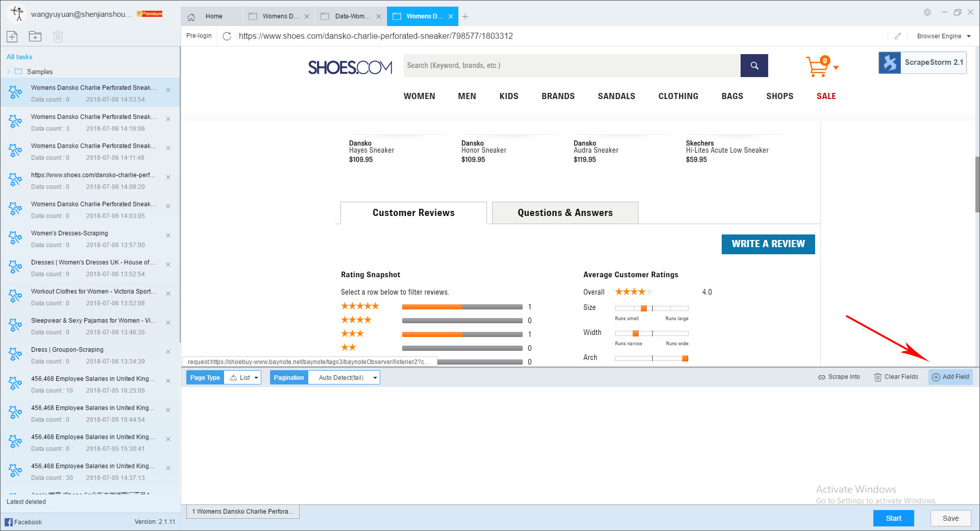Click the bottom task tab Womens Dansko Charlie Perfora...
This screenshot has width=980, height=531.
243,512
